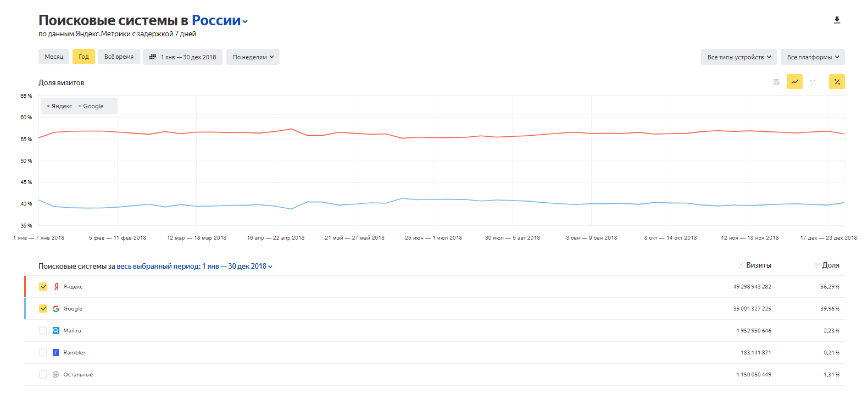Image resolution: width=868 pixels, height=394 pixels.
Task: Sort by the Доля column header
Action: click(x=831, y=265)
